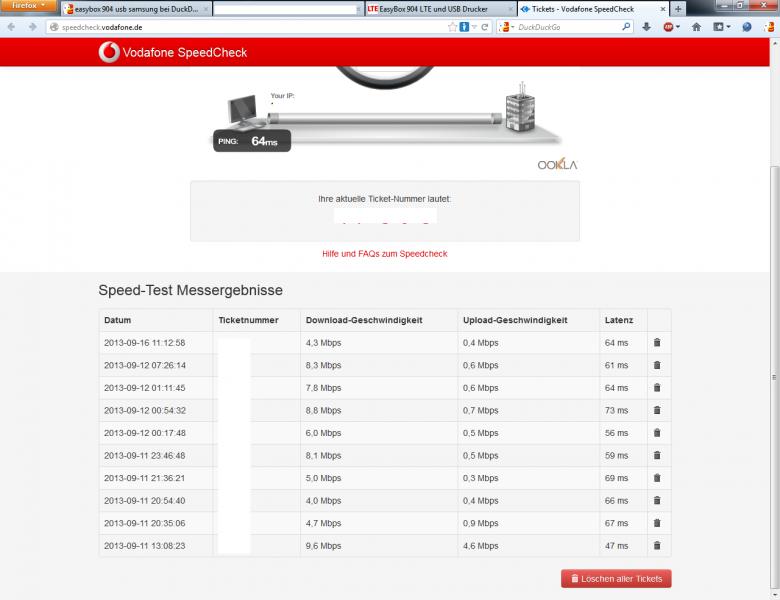Click the 9,6 Mbps download value
The height and width of the screenshot is (600, 780).
click(323, 546)
